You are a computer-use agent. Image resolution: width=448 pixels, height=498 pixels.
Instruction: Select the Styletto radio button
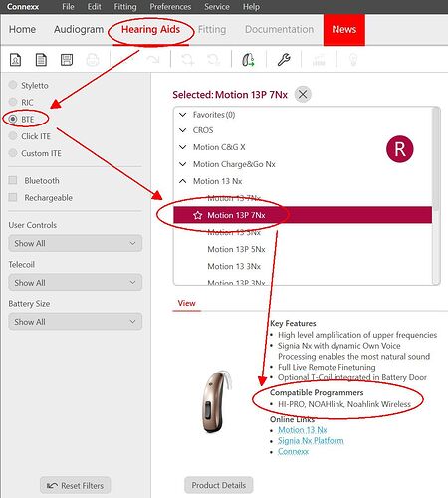click(x=13, y=85)
